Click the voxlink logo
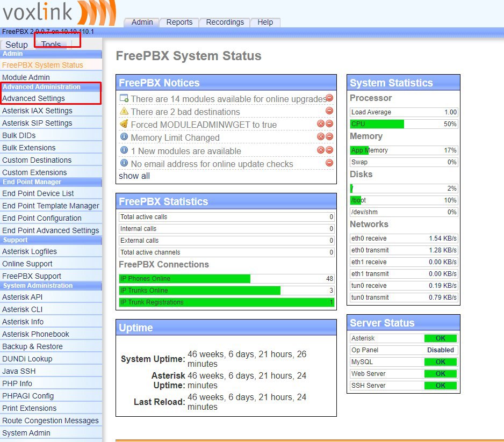 (x=59, y=12)
